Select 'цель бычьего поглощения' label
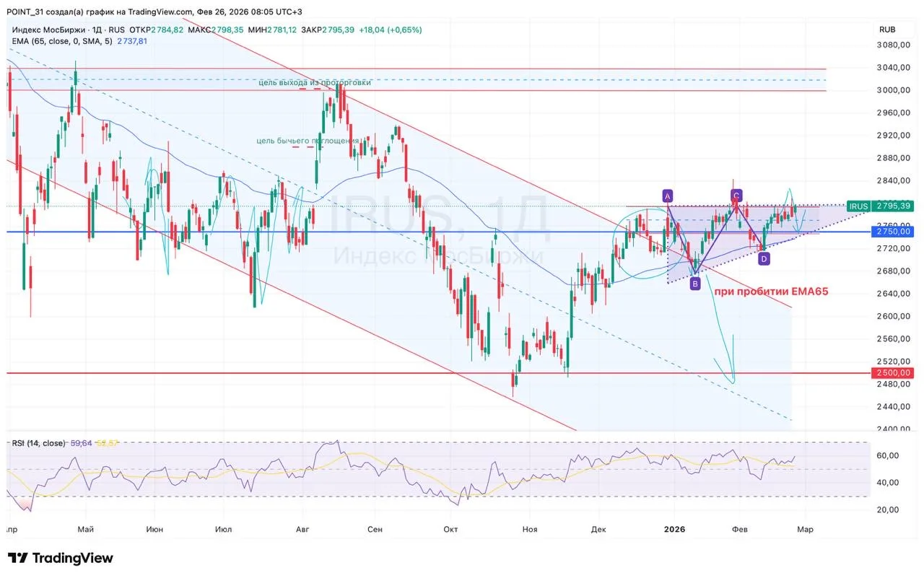 coord(307,141)
